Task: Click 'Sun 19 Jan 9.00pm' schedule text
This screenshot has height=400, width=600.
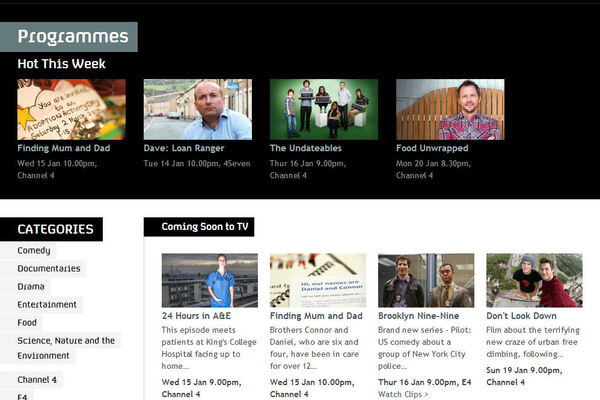Action: pos(524,370)
